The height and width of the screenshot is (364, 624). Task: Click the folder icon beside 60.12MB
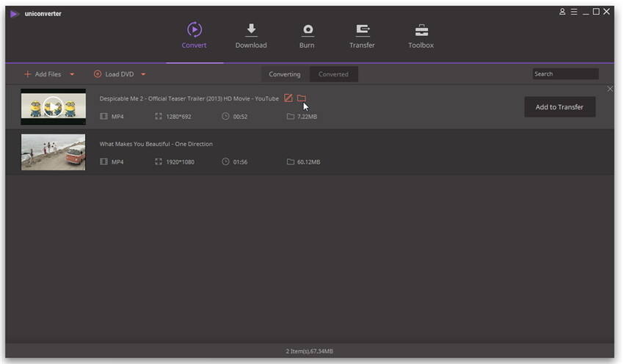coord(291,161)
